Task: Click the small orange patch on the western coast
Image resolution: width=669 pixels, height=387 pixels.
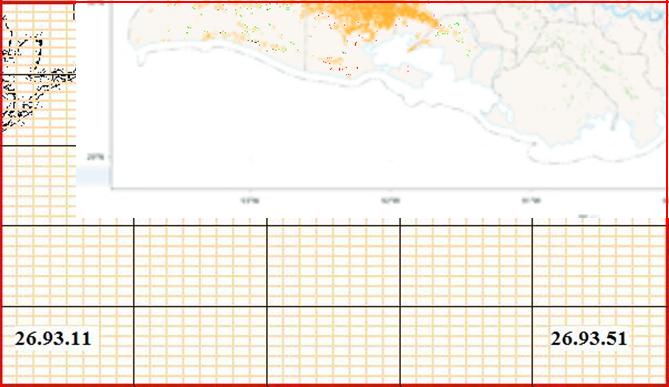Action: pyautogui.click(x=207, y=36)
